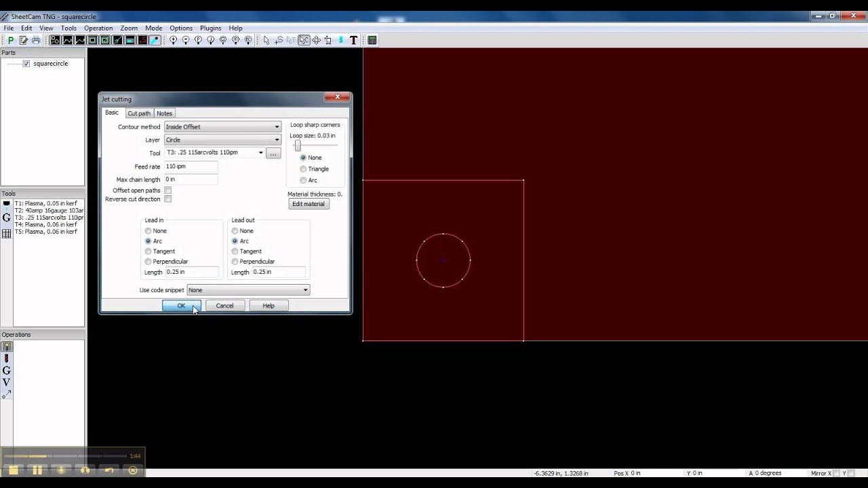Click the zoom to job (J) magnifier
Screen dimensions: 868x488
coord(211,40)
